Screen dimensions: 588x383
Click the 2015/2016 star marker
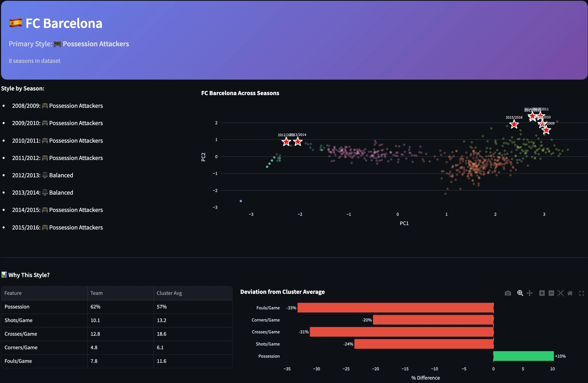(x=514, y=124)
